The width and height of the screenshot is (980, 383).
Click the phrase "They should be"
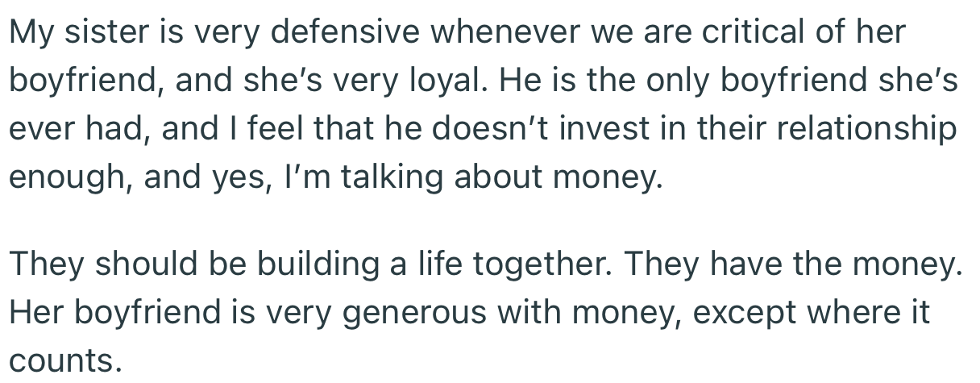tap(115, 265)
